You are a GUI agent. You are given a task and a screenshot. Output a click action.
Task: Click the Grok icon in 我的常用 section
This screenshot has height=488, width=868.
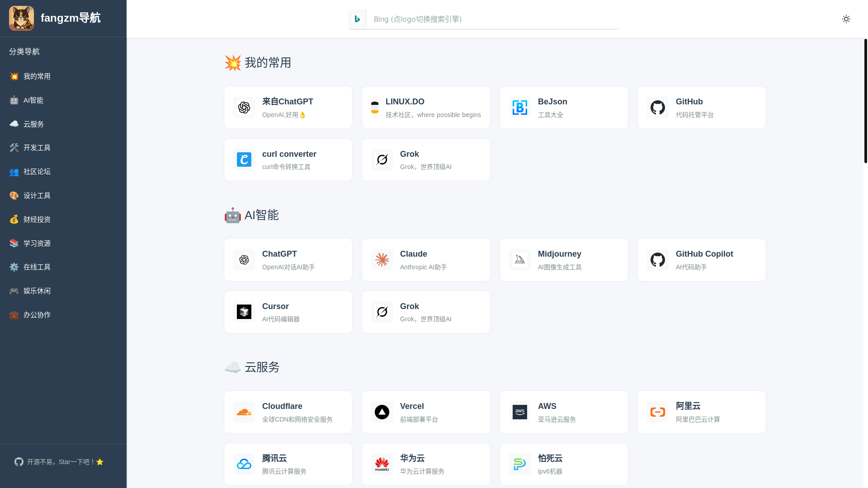click(x=382, y=160)
